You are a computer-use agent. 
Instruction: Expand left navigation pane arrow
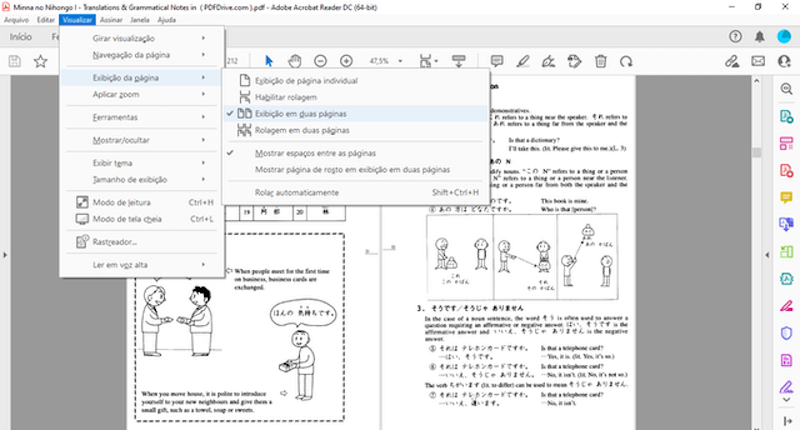[5, 255]
